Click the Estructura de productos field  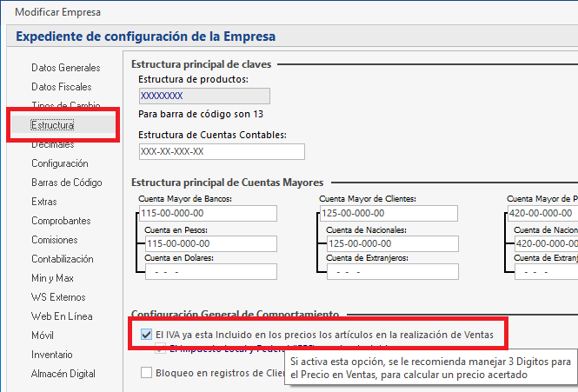pos(203,96)
